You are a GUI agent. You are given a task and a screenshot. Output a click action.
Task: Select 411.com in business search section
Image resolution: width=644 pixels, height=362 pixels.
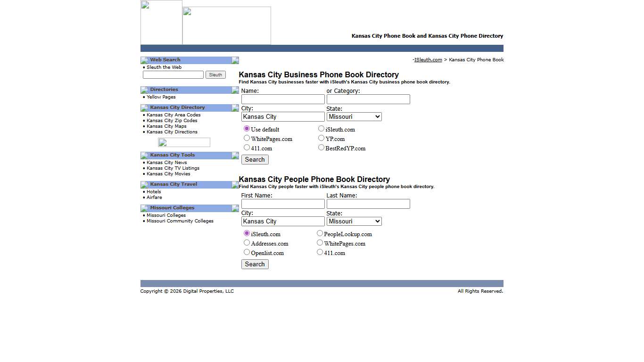click(247, 147)
